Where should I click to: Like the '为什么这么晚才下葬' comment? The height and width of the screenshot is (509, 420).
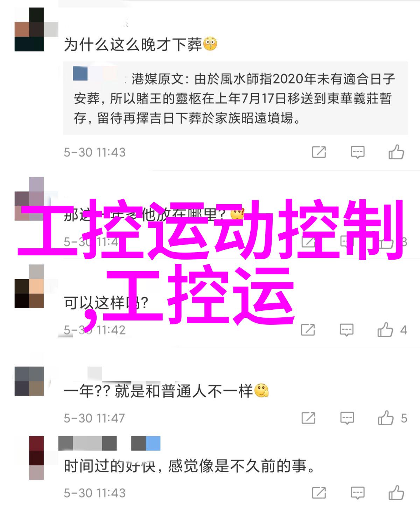(396, 152)
